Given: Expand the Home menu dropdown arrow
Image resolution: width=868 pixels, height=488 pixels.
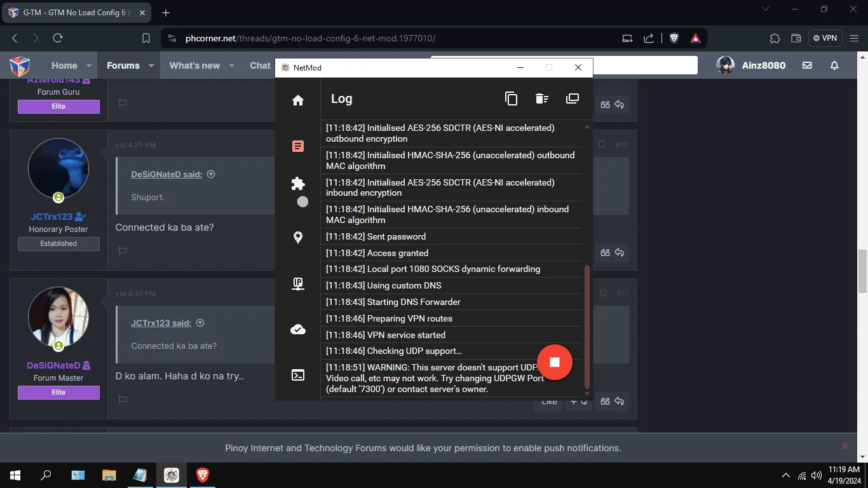Looking at the screenshot, I should click(89, 65).
